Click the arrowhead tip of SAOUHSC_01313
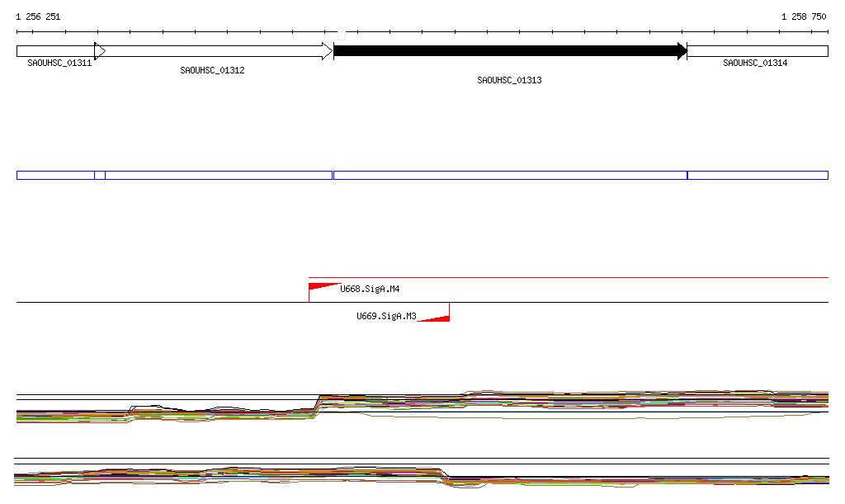Screen dimensions: 845x504 pyautogui.click(x=683, y=51)
